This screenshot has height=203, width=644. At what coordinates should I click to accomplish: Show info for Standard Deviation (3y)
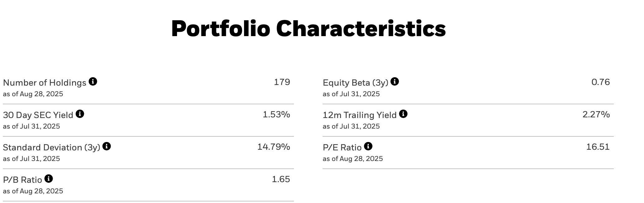pos(107,146)
